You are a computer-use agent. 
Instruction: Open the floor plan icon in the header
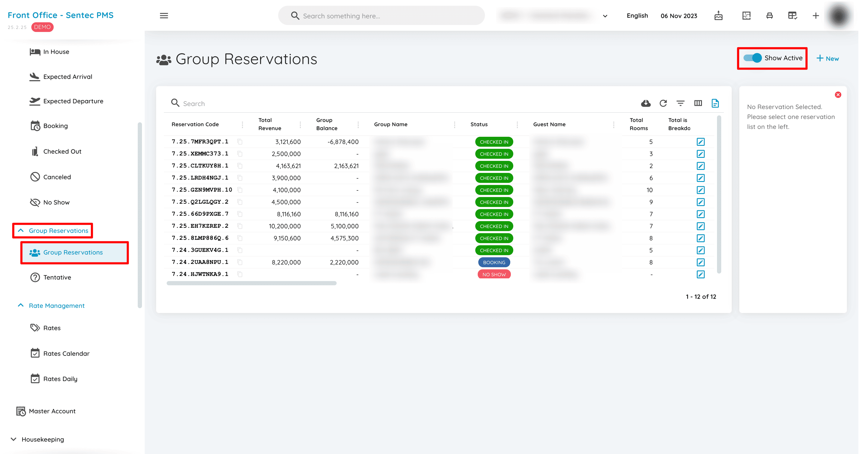click(x=746, y=15)
